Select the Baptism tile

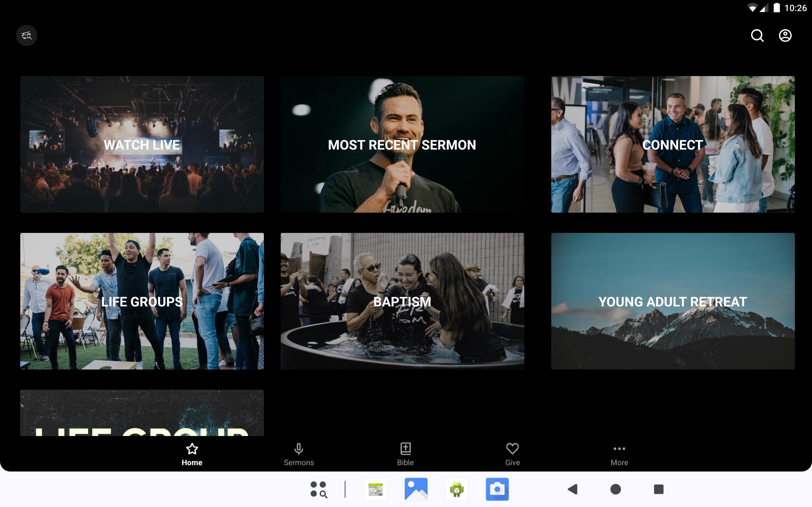[x=402, y=301]
